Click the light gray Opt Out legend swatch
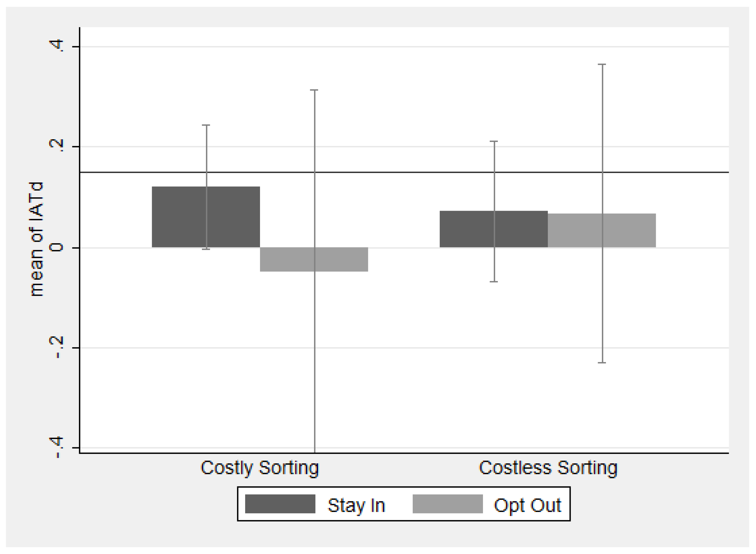The height and width of the screenshot is (554, 756). point(447,504)
